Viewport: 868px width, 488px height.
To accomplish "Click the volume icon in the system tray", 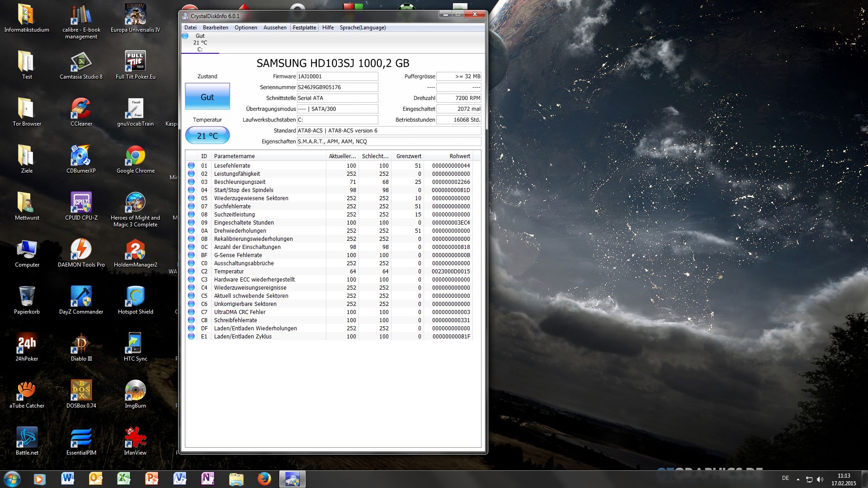I will [820, 479].
